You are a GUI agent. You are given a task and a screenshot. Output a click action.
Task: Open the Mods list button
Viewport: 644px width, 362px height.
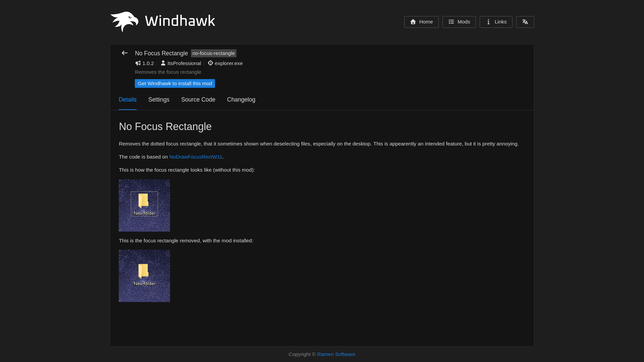459,22
